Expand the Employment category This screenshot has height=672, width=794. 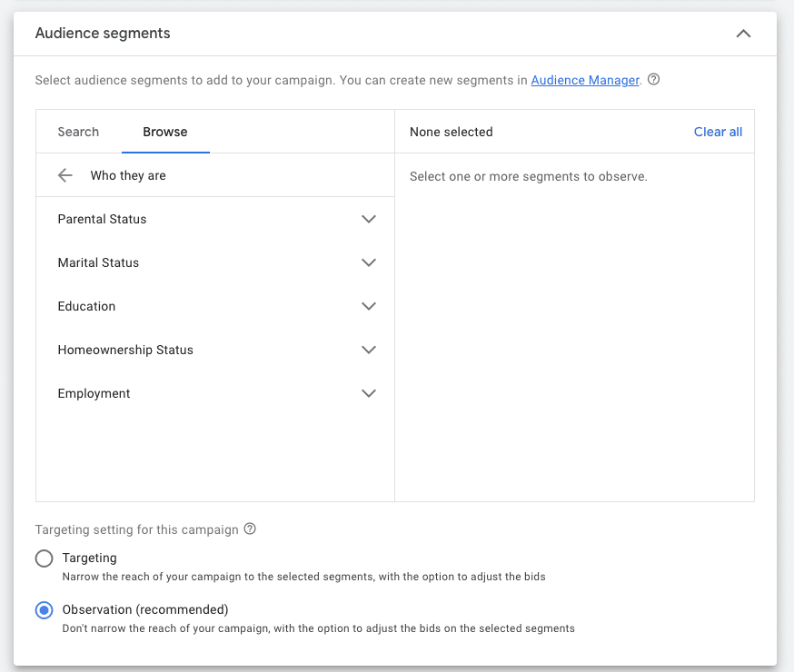coord(368,393)
